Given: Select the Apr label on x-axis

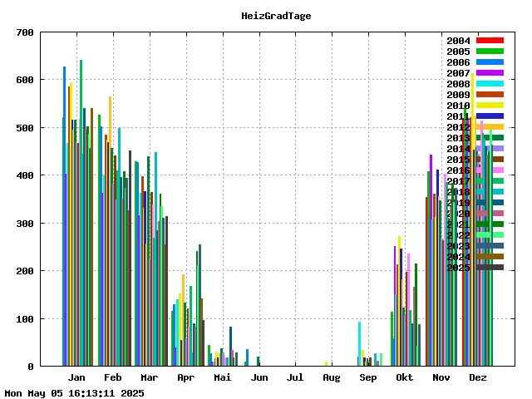Looking at the screenshot, I should click(x=185, y=377).
